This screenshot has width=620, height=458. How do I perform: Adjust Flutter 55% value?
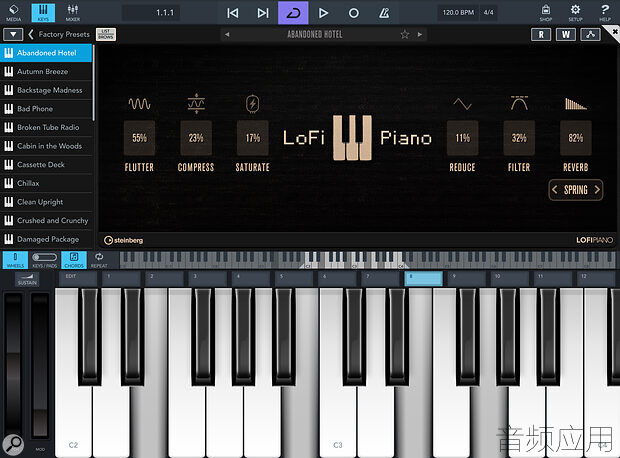pyautogui.click(x=140, y=138)
